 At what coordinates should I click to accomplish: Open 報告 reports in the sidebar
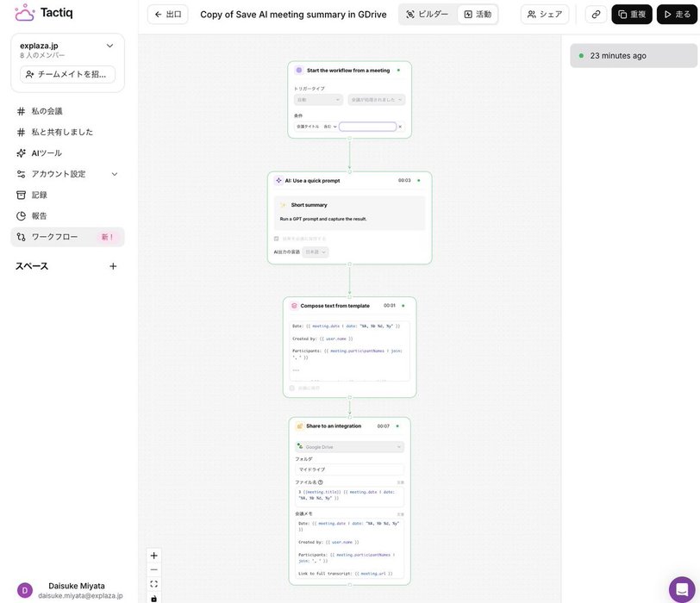click(67, 216)
